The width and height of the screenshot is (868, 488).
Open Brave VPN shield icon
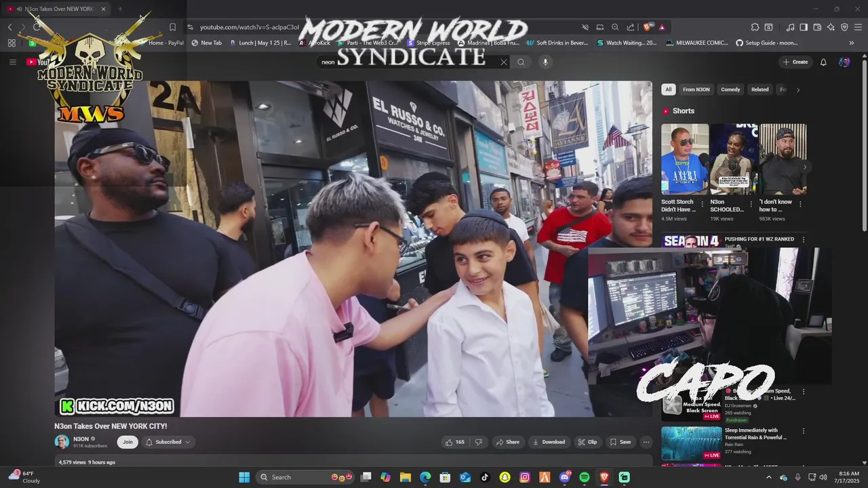pyautogui.click(x=844, y=27)
